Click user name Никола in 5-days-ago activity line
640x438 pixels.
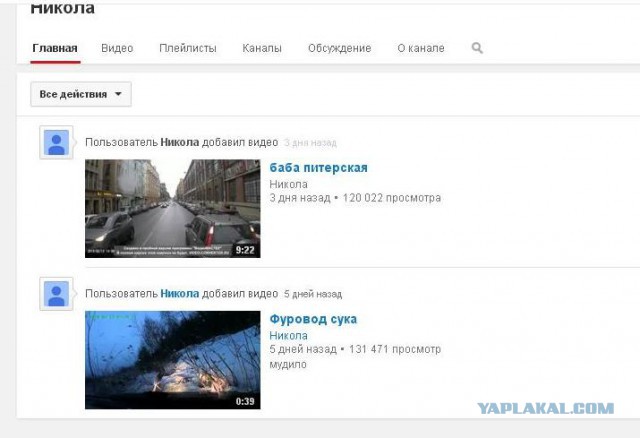click(x=180, y=294)
